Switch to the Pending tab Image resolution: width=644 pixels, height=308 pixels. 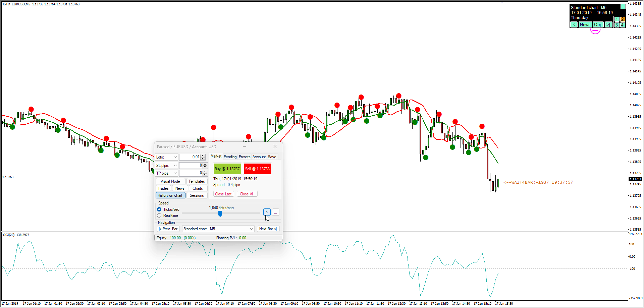[230, 157]
